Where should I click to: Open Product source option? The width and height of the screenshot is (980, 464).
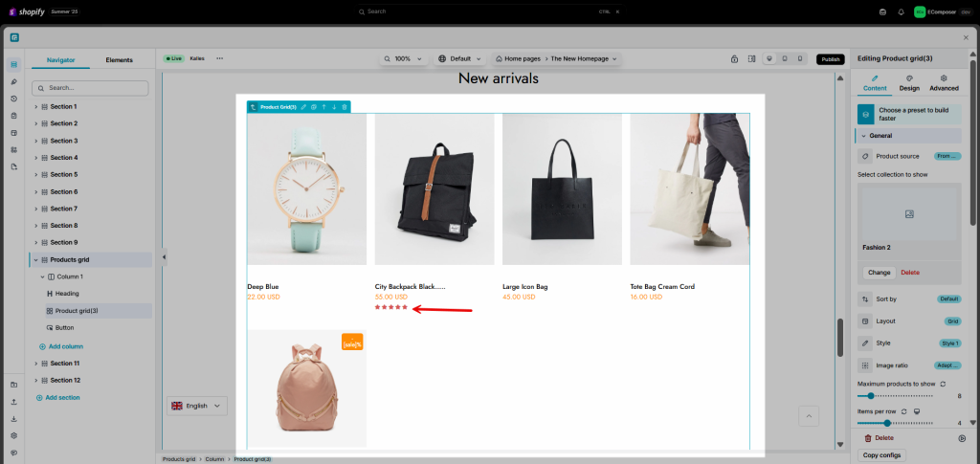[x=947, y=156]
